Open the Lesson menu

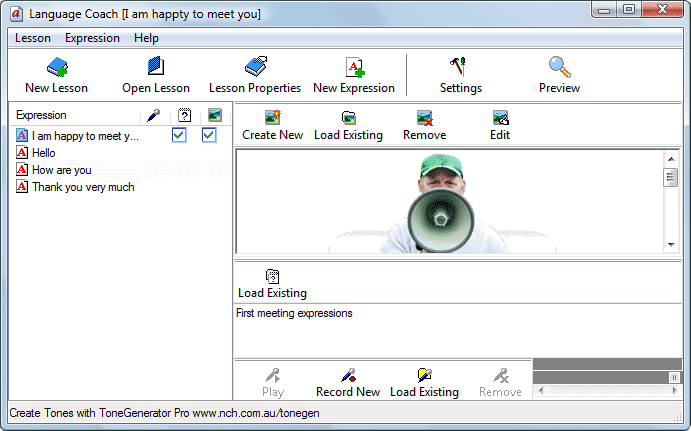click(33, 38)
